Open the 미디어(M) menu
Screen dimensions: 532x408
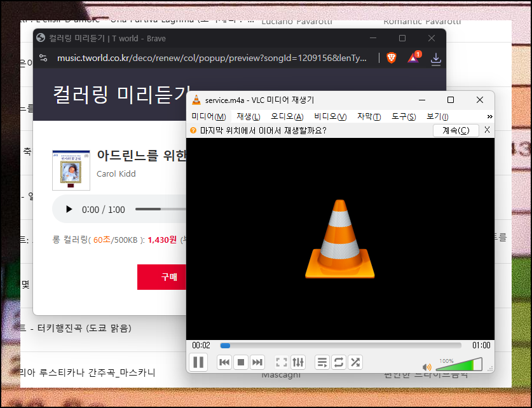pyautogui.click(x=208, y=117)
